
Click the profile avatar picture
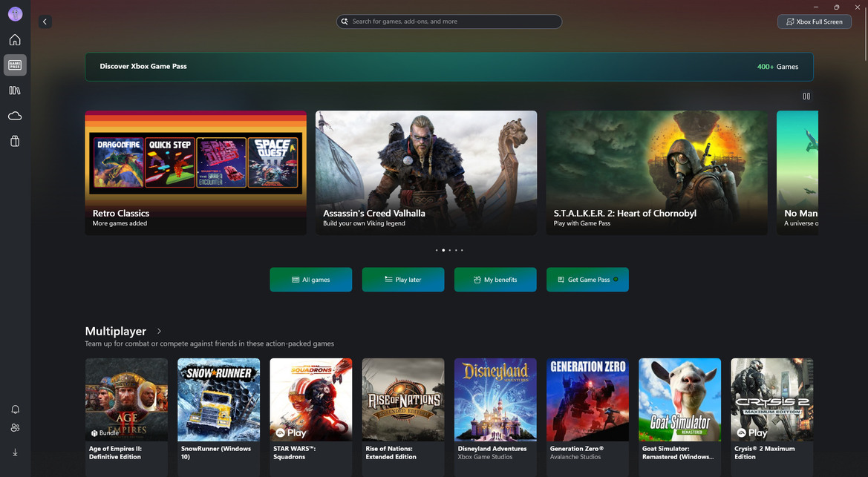[x=15, y=14]
